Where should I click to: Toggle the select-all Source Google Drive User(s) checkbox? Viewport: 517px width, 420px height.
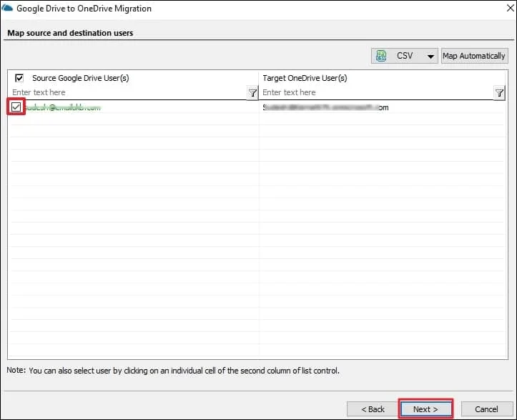tap(19, 78)
